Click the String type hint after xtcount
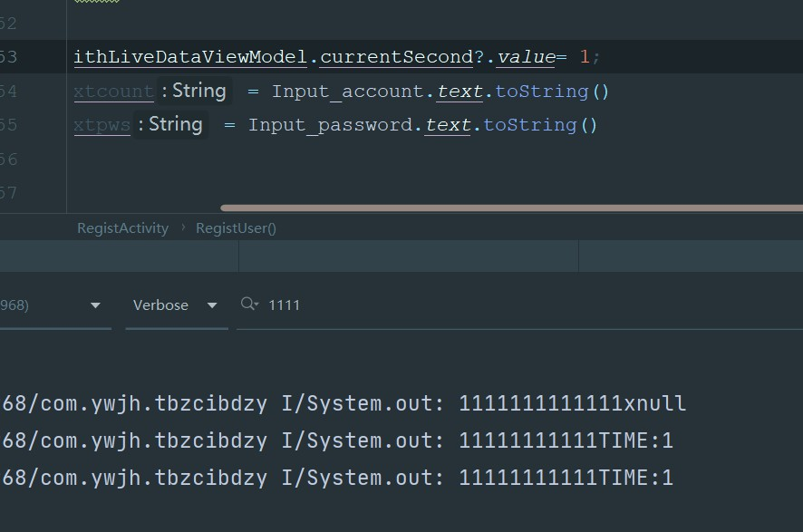803x532 pixels. (x=198, y=92)
